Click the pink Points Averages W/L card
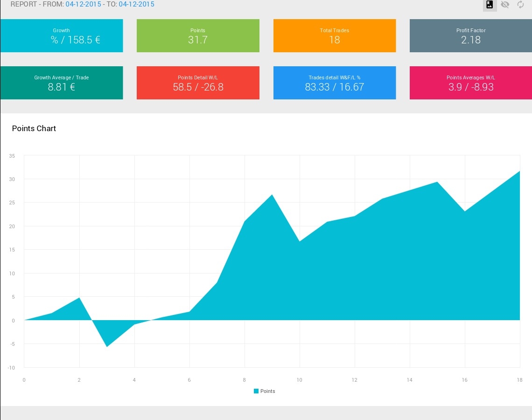This screenshot has height=420, width=532. tap(470, 83)
